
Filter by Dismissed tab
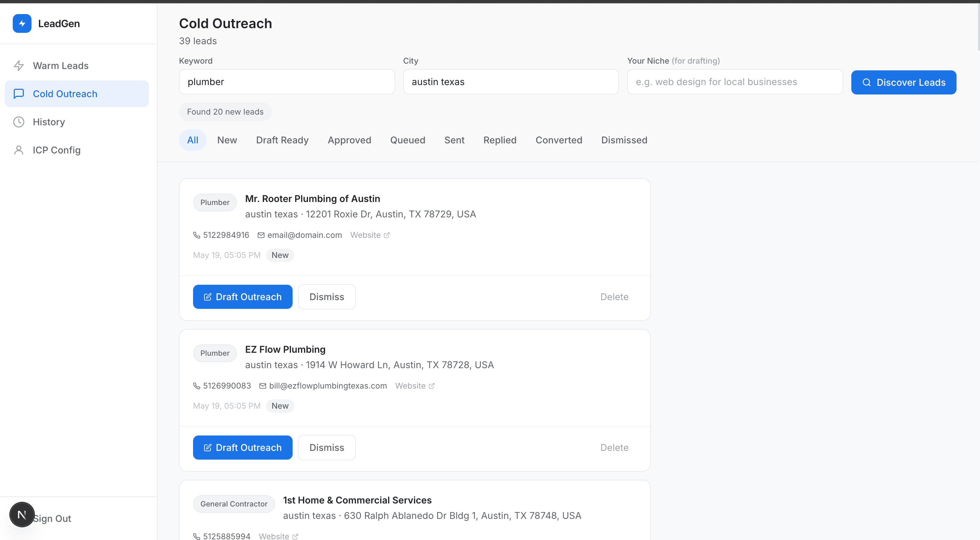click(624, 140)
